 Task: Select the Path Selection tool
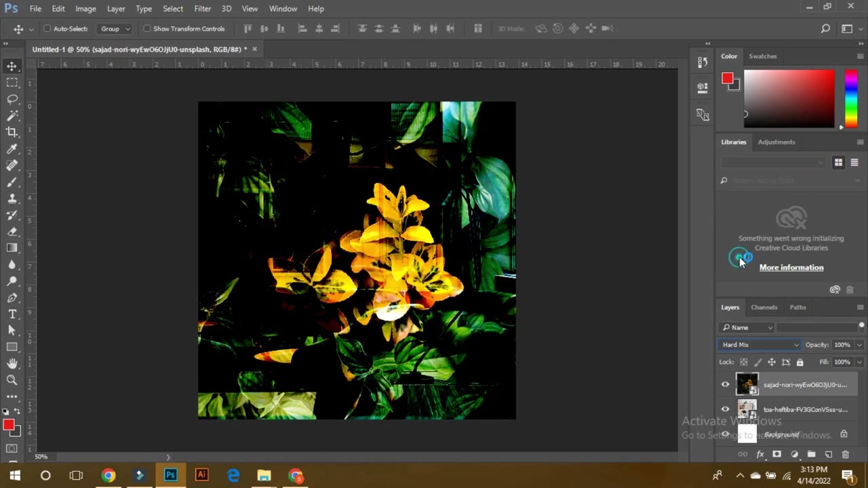pyautogui.click(x=12, y=331)
